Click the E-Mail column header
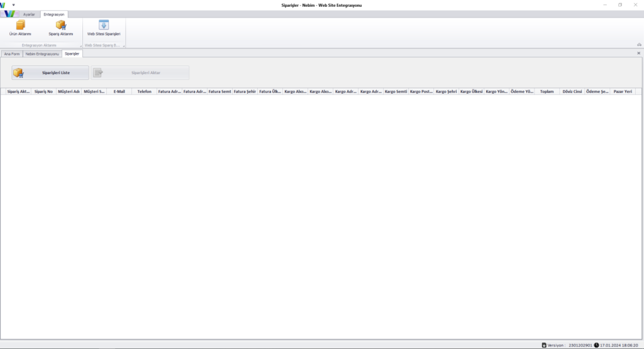 click(x=119, y=91)
